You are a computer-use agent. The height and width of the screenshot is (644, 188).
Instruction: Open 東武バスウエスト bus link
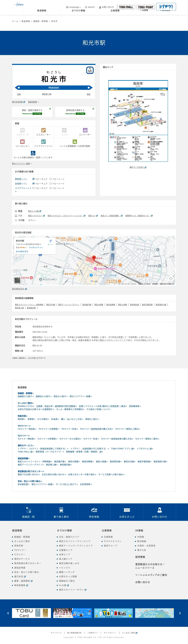tap(36, 216)
